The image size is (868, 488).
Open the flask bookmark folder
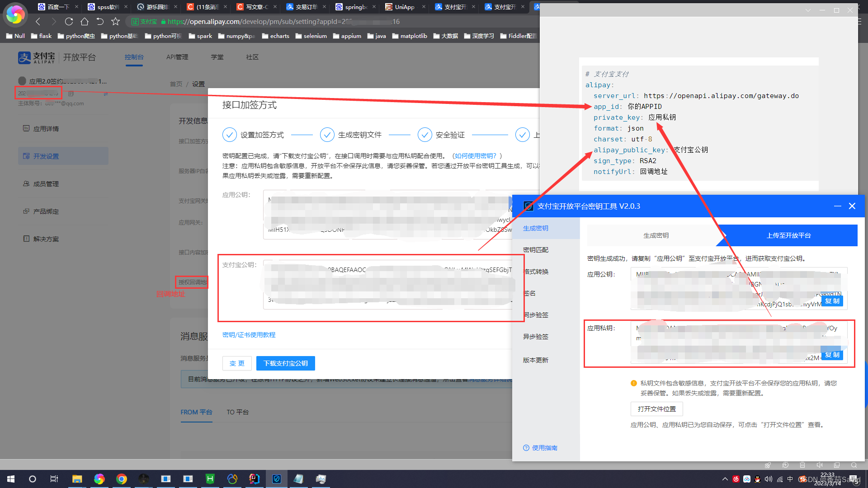(x=41, y=36)
